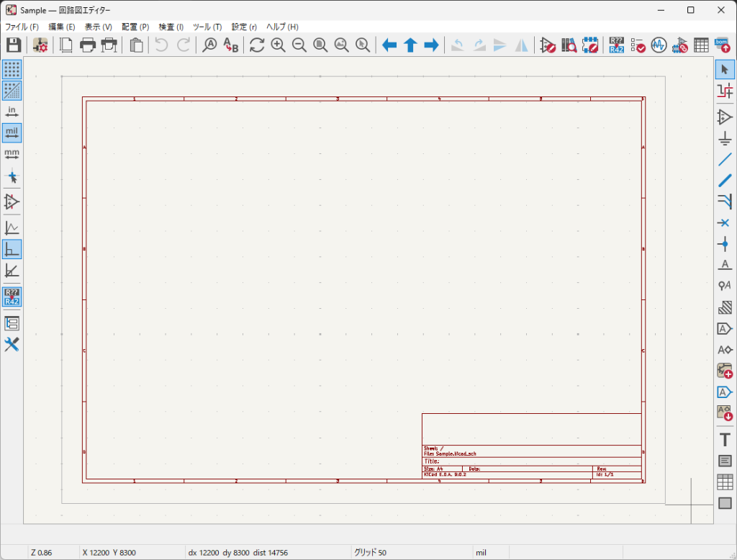Open the 検査 (I) menu

[x=171, y=27]
